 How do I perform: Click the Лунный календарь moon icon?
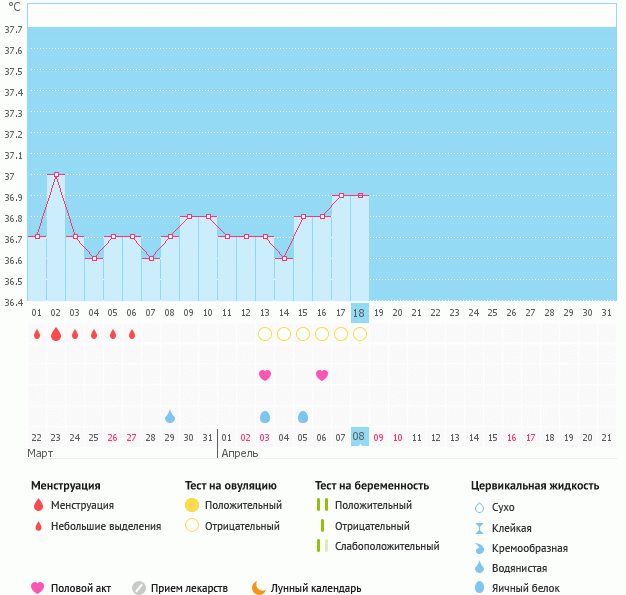point(260,588)
